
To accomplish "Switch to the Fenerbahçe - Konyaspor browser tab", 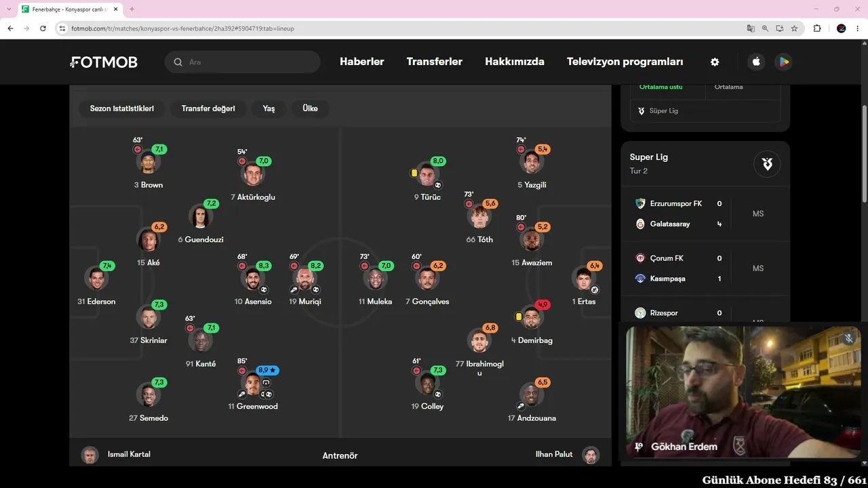I will (x=71, y=9).
